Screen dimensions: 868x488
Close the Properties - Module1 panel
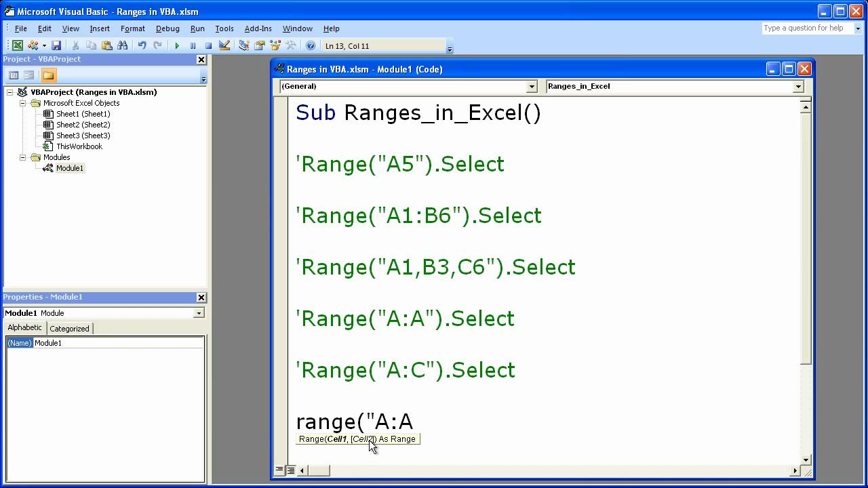pyautogui.click(x=201, y=298)
